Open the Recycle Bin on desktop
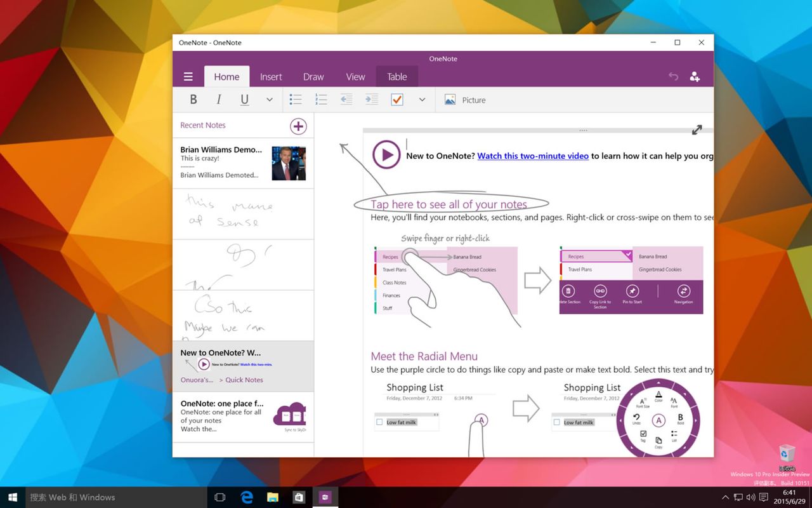Viewport: 812px width, 508px height. [x=787, y=457]
